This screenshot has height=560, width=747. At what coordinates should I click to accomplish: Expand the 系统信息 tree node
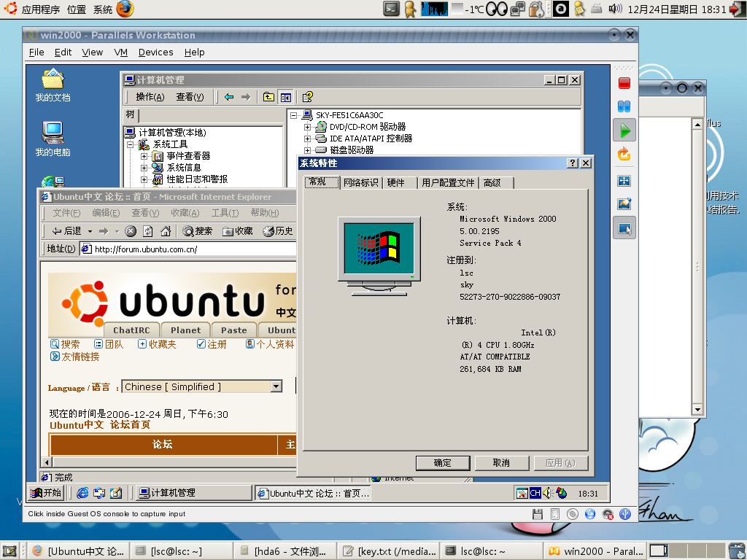coord(144,168)
